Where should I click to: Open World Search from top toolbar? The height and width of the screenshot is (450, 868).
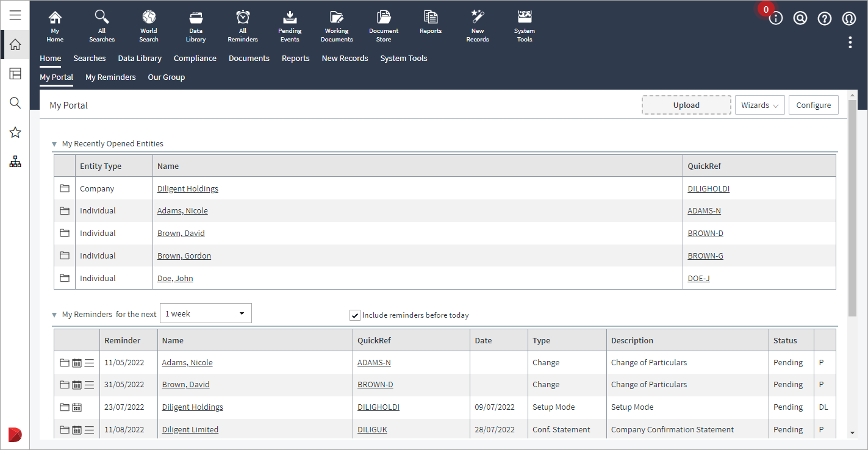pyautogui.click(x=148, y=26)
